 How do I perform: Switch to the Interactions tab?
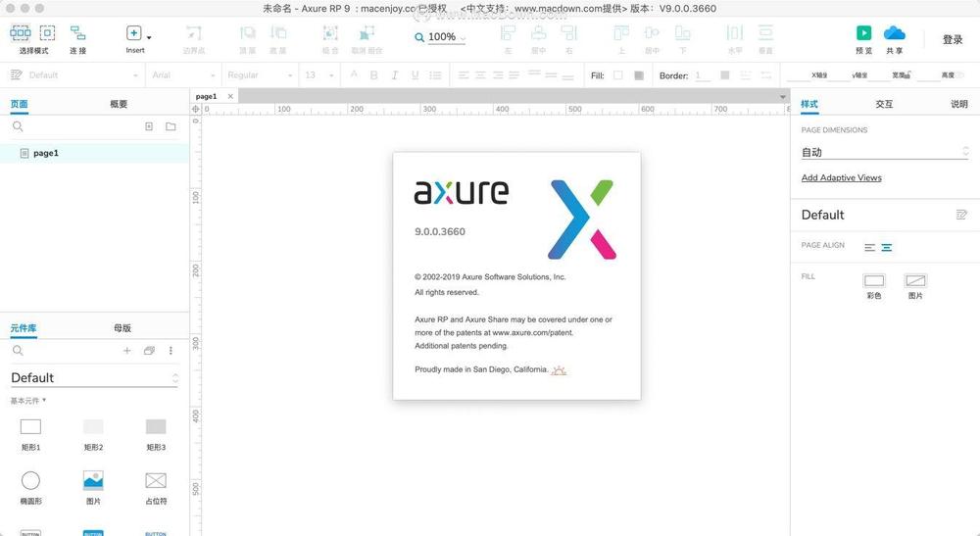(884, 104)
